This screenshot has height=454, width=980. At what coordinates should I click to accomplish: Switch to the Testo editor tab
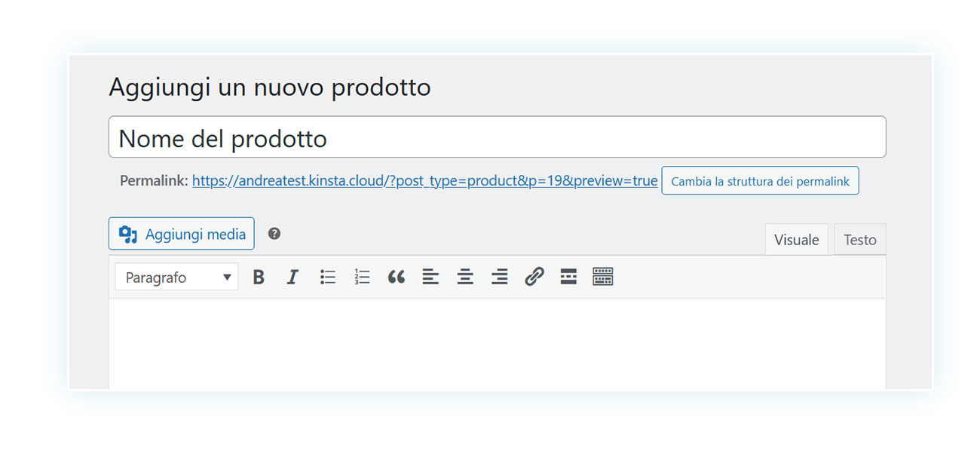coord(859,240)
